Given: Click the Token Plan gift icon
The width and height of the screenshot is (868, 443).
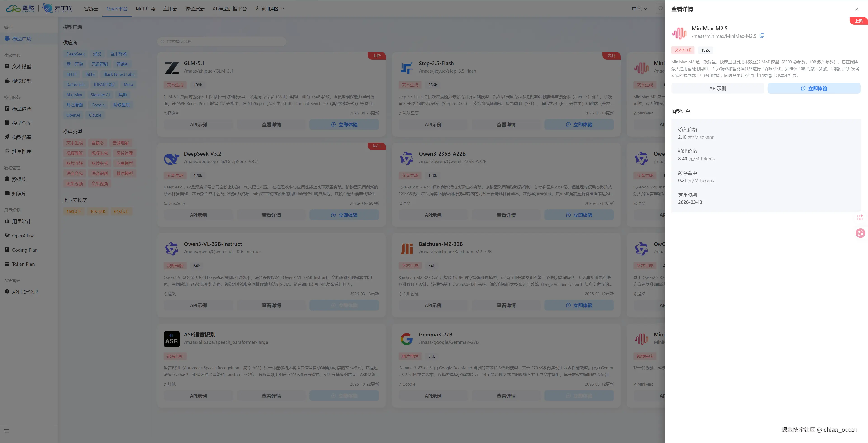Looking at the screenshot, I should point(7,264).
